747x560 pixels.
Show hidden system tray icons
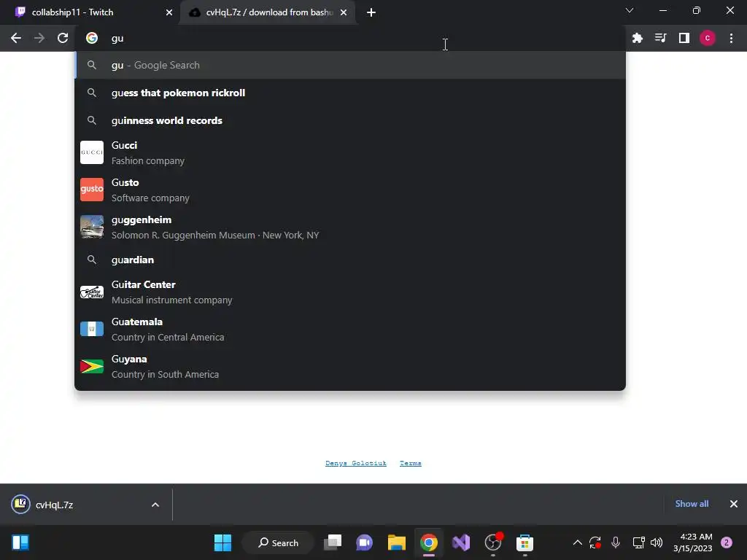[x=578, y=542]
